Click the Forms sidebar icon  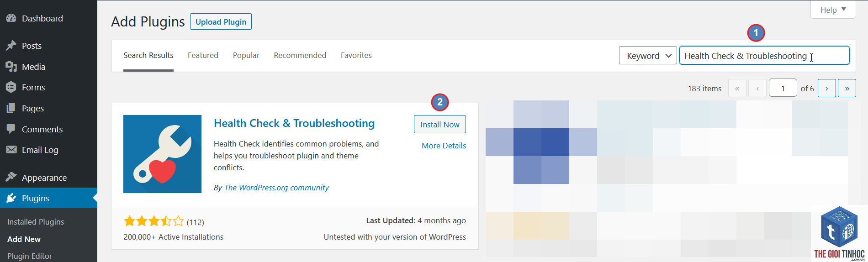click(x=11, y=87)
